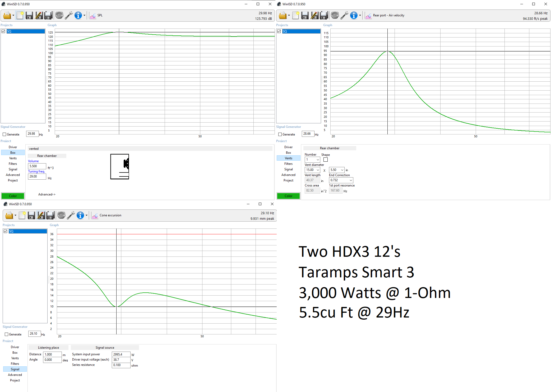Click blue info icon in Air velocity window
551x392 pixels.
354,15
